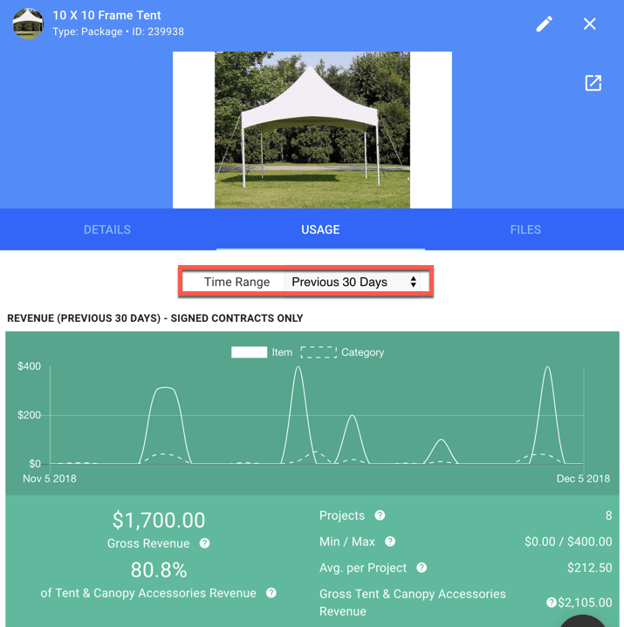Image resolution: width=624 pixels, height=627 pixels.
Task: Click help icon next to Projects
Action: (x=380, y=515)
